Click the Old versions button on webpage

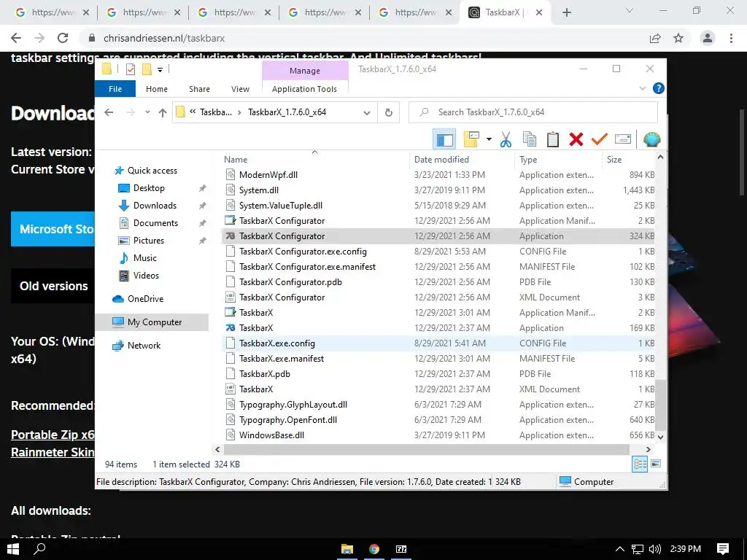(x=53, y=286)
